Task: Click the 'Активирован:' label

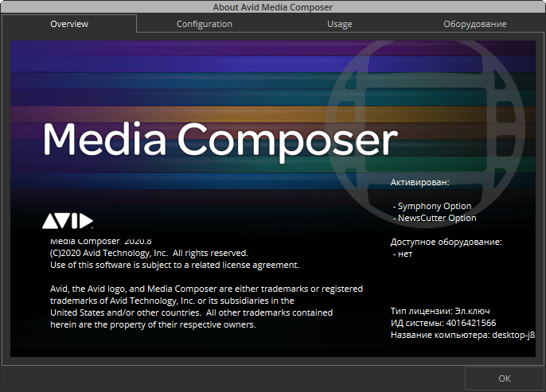Action: click(x=419, y=182)
